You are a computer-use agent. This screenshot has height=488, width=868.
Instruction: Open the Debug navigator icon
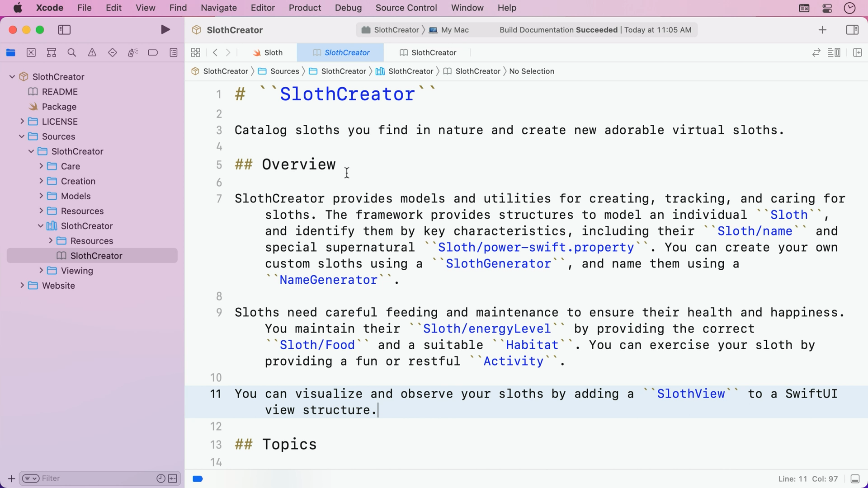coord(133,53)
